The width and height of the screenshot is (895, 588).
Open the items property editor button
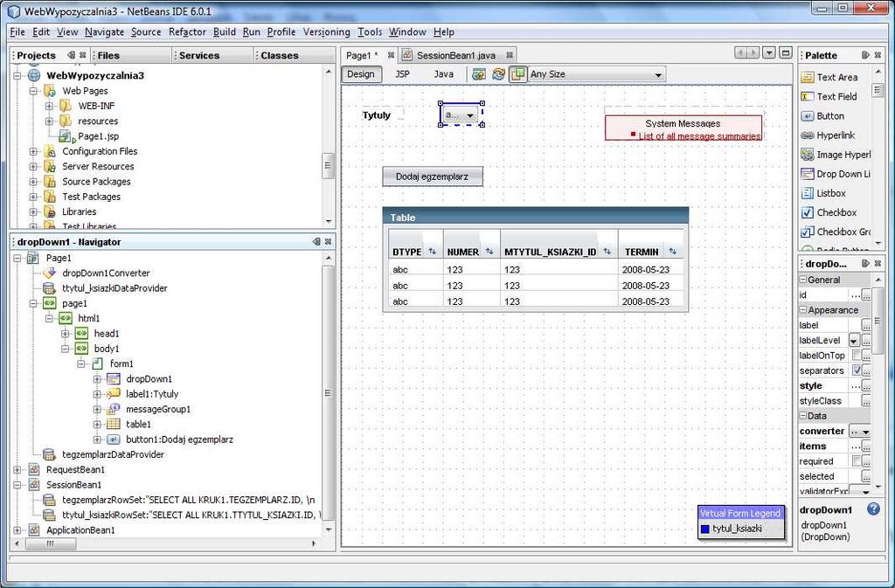tap(866, 446)
